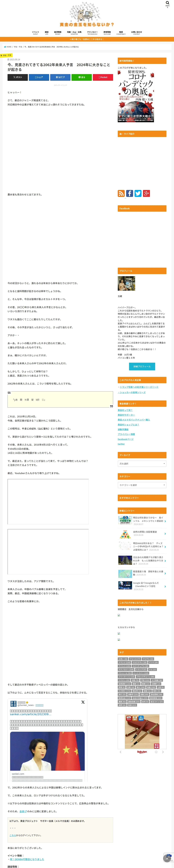174x868 pixels.
Task: Open the プライバシー保護 link
Action: (x=126, y=434)
